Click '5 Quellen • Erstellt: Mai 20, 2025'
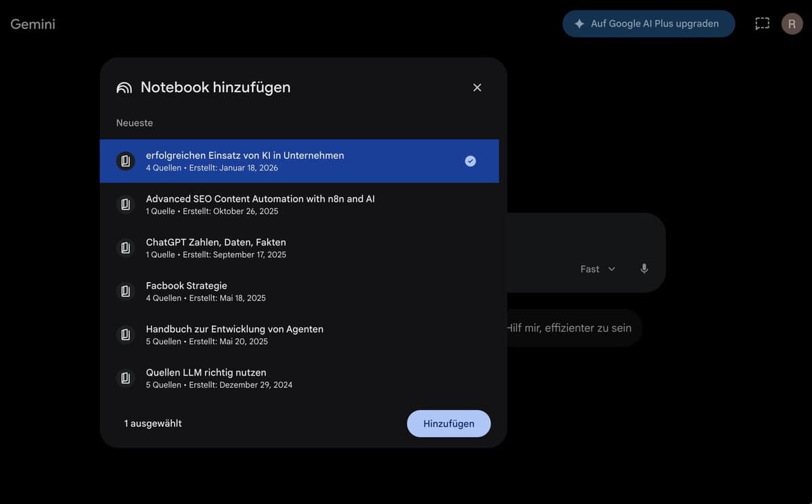This screenshot has width=812, height=504. [207, 341]
